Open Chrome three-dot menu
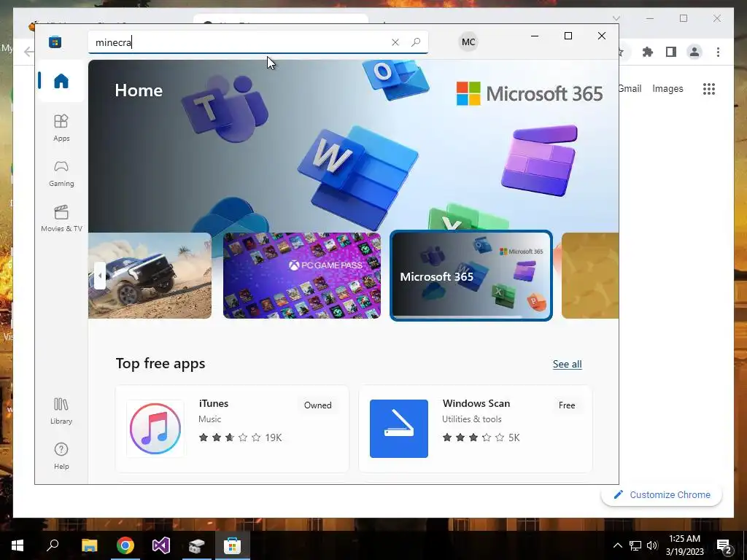This screenshot has height=560, width=747. point(718,52)
